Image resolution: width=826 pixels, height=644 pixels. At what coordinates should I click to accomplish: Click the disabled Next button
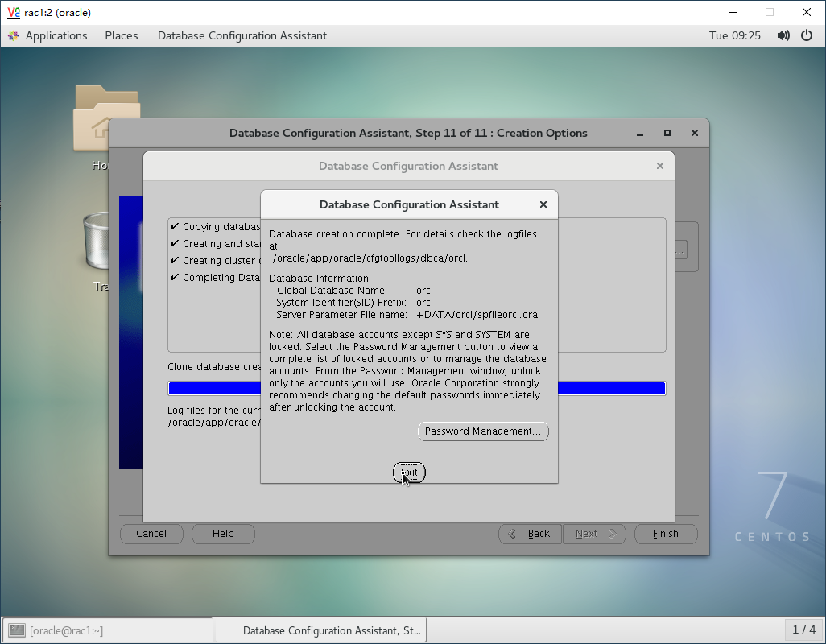pyautogui.click(x=594, y=534)
